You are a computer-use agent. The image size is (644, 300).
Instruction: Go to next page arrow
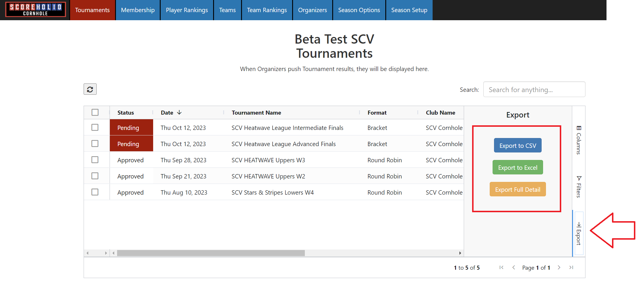click(559, 267)
